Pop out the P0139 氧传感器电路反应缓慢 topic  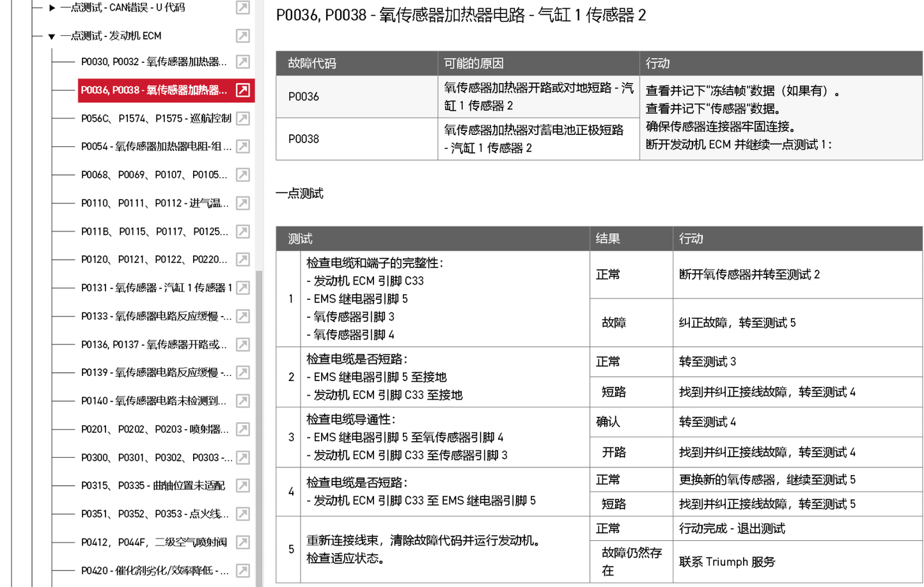click(242, 372)
